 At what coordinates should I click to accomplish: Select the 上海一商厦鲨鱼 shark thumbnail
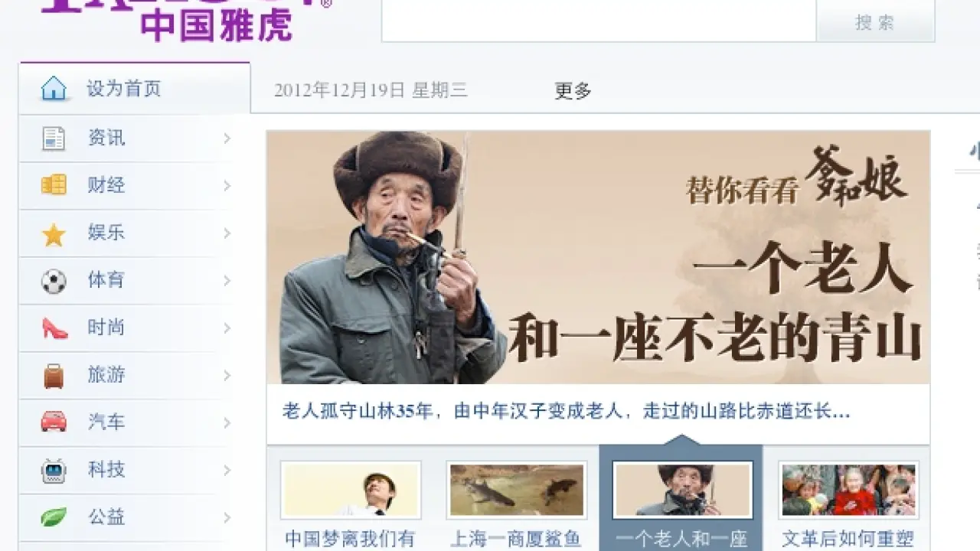point(517,490)
